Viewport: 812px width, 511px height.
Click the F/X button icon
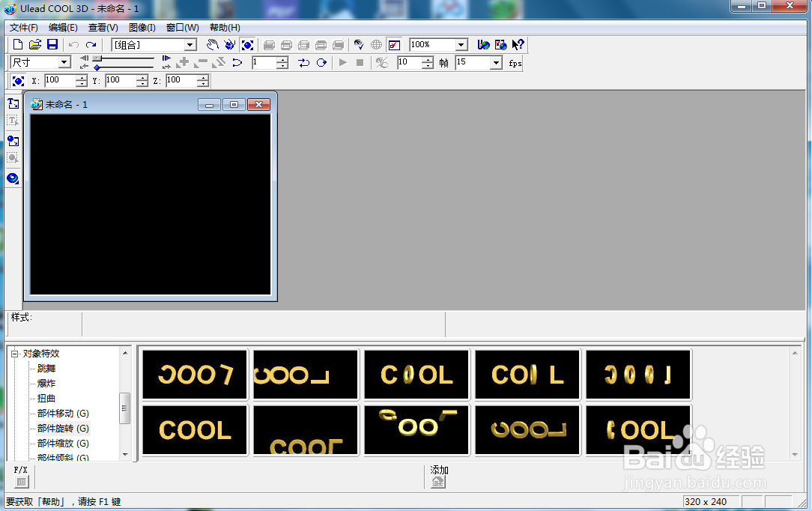(21, 482)
